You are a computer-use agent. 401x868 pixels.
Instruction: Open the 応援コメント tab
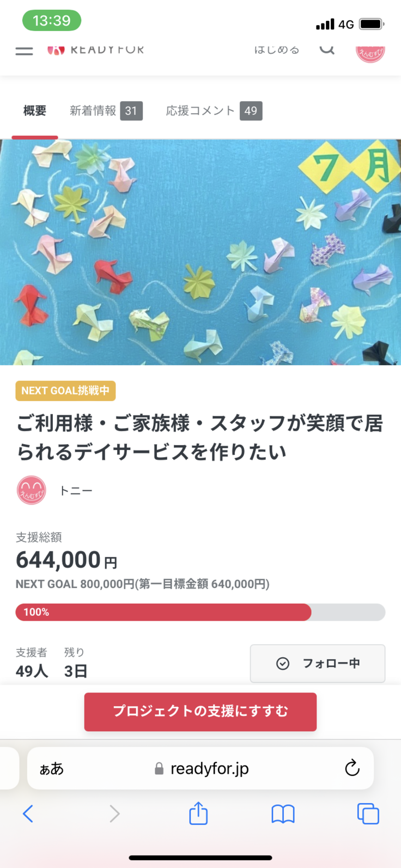tap(214, 111)
